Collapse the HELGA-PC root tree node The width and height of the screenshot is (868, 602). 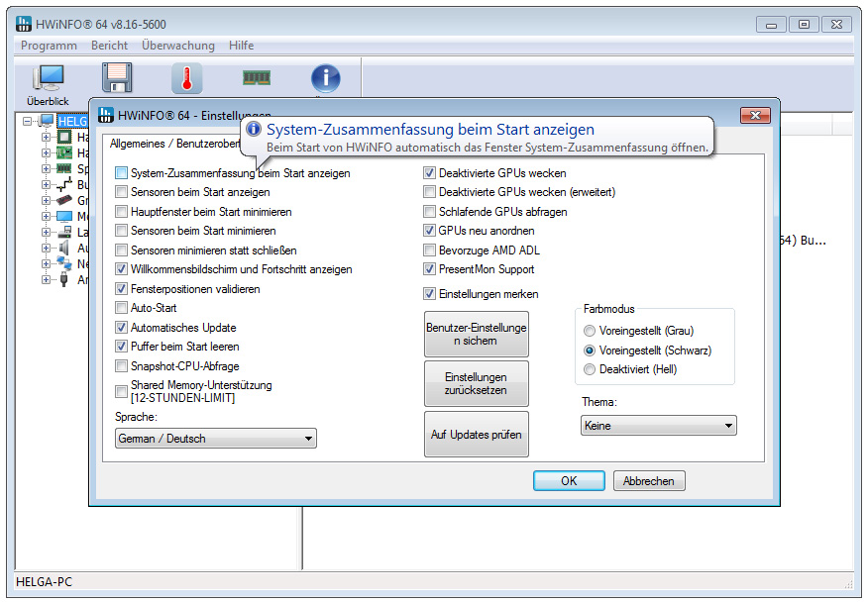pos(30,122)
